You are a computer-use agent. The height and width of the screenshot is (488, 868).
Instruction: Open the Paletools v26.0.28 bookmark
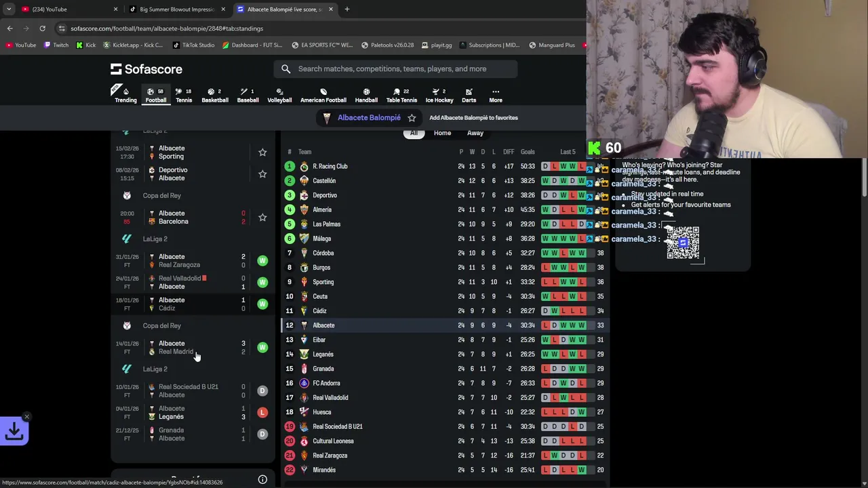tap(388, 45)
